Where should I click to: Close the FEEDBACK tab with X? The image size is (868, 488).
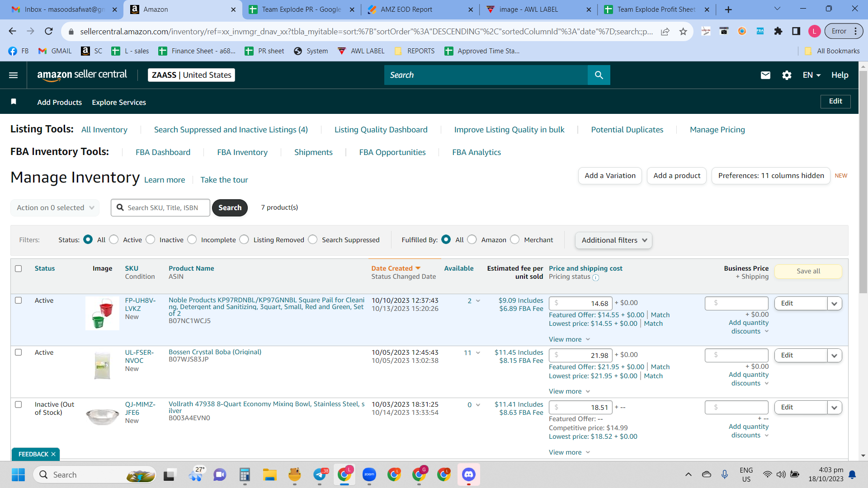pos(53,454)
